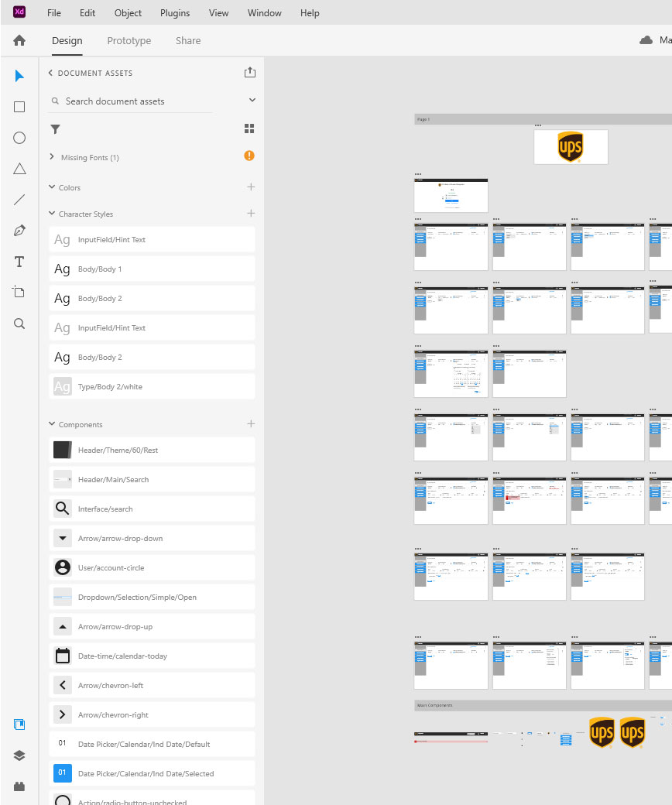Select the Artboard tool
The width and height of the screenshot is (672, 805).
click(x=19, y=292)
